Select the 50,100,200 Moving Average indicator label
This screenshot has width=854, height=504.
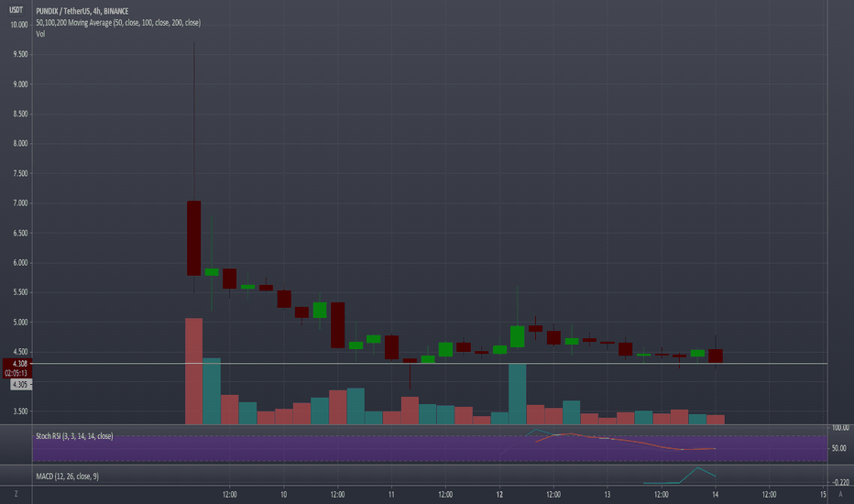click(118, 23)
